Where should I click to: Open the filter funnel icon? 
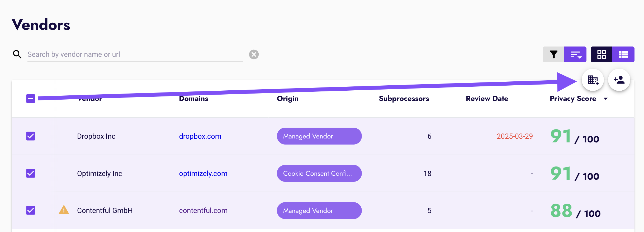click(x=553, y=54)
